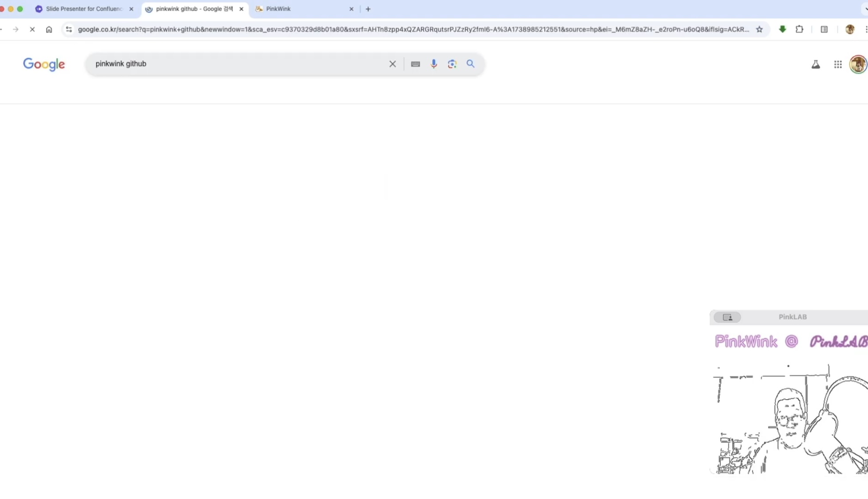Click the blue search magnifier icon

coord(471,64)
